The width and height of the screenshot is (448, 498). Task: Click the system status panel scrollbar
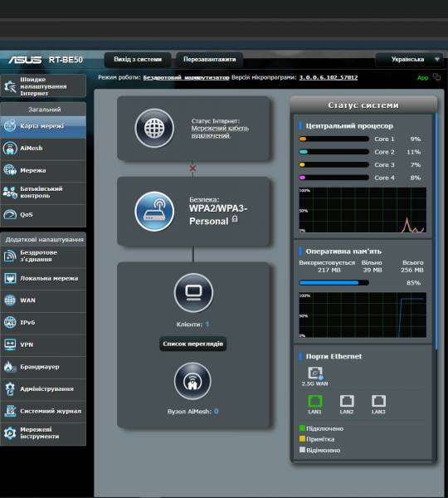[x=436, y=232]
